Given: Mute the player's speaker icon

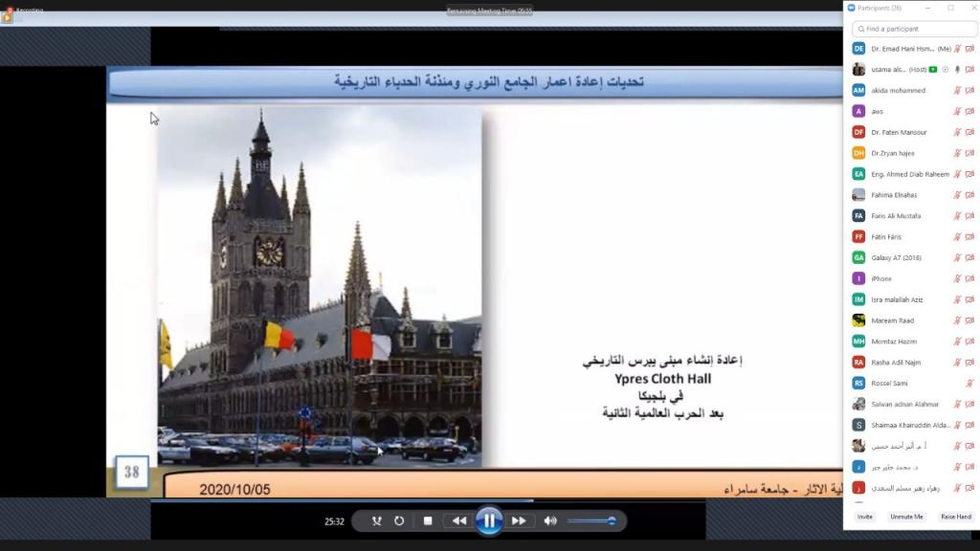Looking at the screenshot, I should point(550,521).
